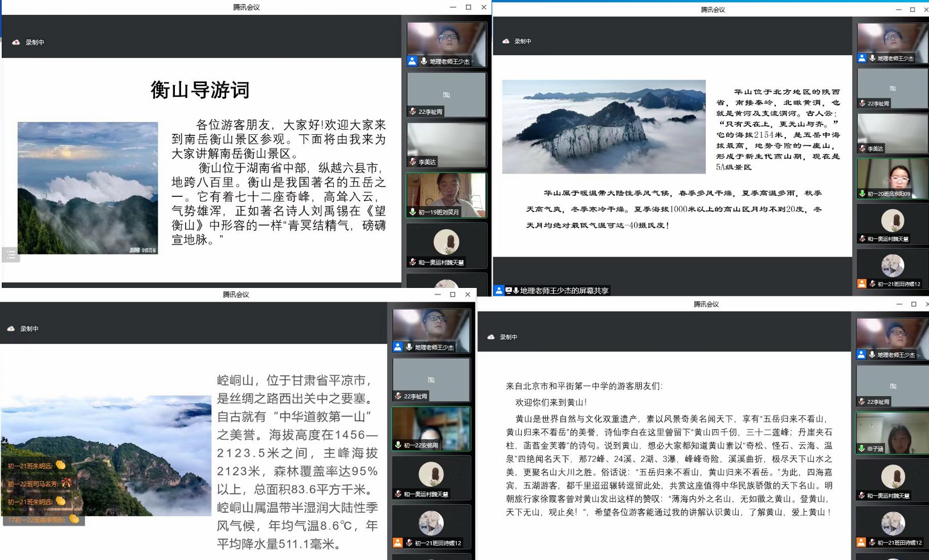Click the 华山 mountain photo in the shared slide
This screenshot has width=929, height=560.
(x=604, y=126)
